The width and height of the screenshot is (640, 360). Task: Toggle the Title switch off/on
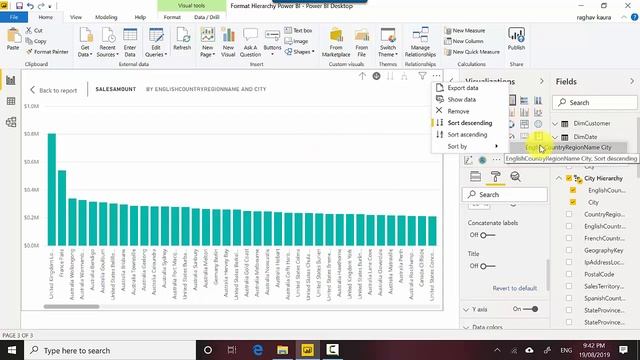point(487,266)
